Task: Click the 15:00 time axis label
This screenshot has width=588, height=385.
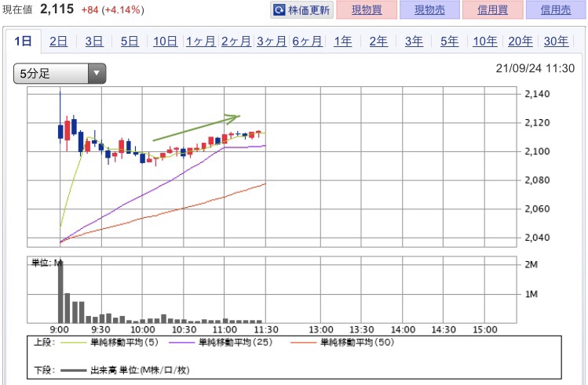Action: coord(485,329)
